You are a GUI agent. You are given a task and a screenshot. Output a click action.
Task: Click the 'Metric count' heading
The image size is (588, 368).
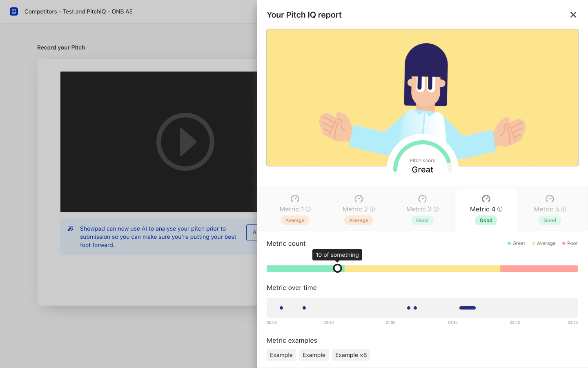pos(286,243)
